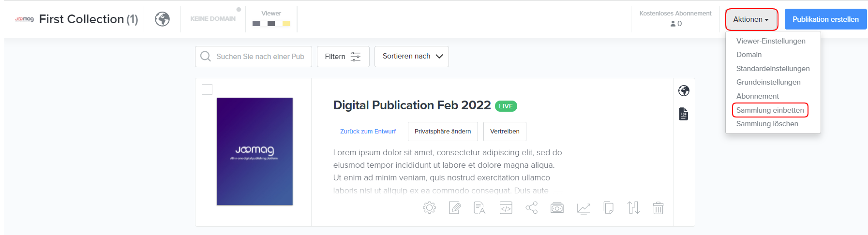Click the Zurück zum Entwurf link
The height and width of the screenshot is (235, 868).
(x=368, y=132)
